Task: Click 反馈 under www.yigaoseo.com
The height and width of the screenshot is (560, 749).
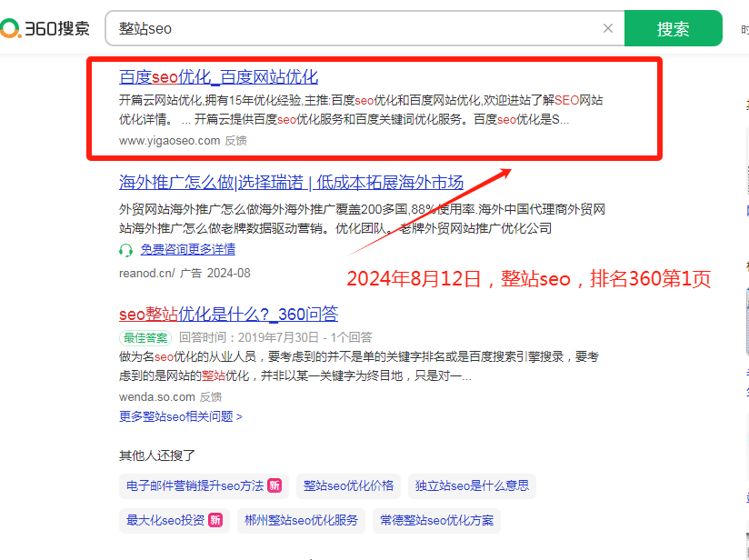Action: 235,141
